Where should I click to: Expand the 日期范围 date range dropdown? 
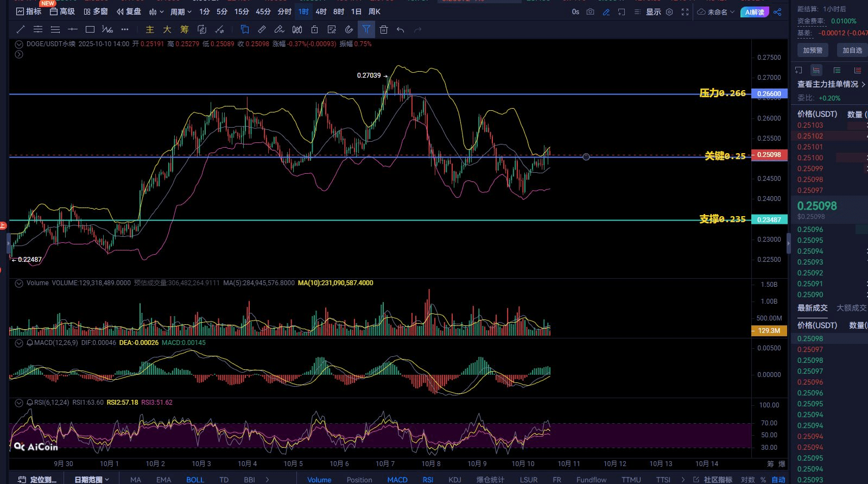[x=91, y=479]
